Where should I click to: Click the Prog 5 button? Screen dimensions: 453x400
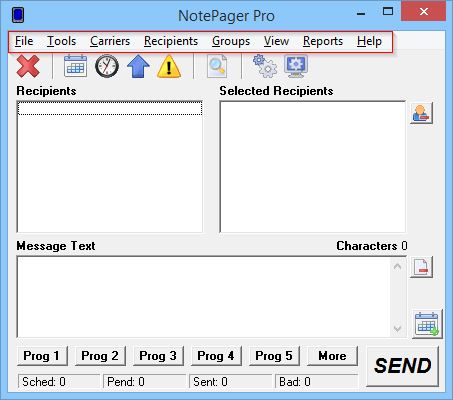pos(274,356)
